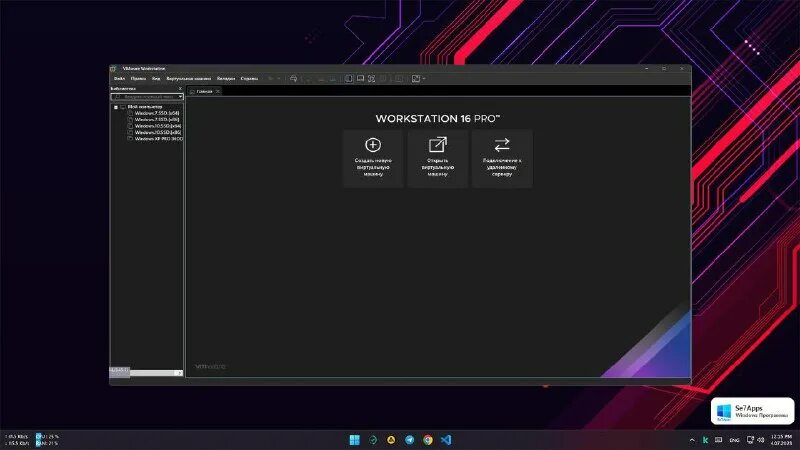Image resolution: width=800 pixels, height=450 pixels.
Task: Select Windows 10 SSD (x86) virtual machine
Action: click(158, 132)
